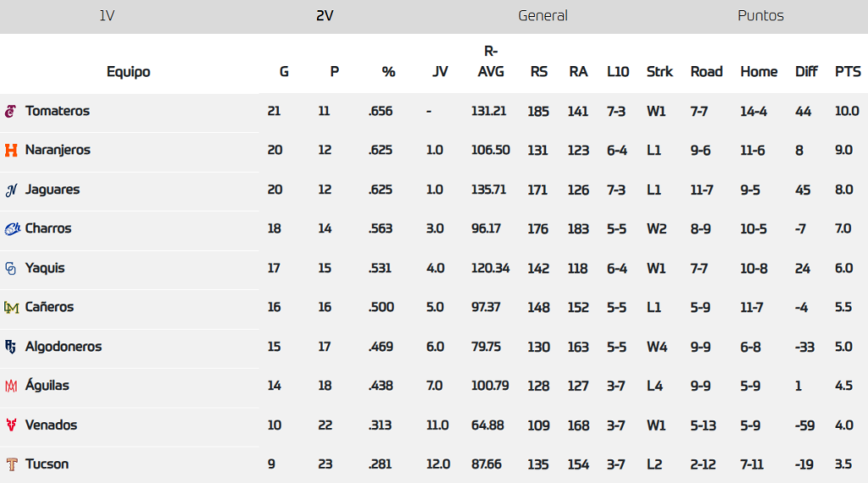Switch to the 1V standings tab
This screenshot has width=868, height=483.
point(107,16)
